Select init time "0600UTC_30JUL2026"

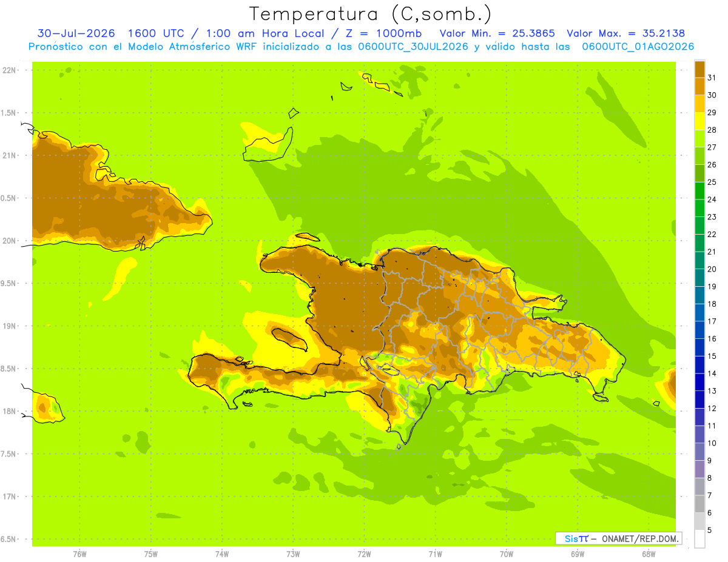point(413,47)
